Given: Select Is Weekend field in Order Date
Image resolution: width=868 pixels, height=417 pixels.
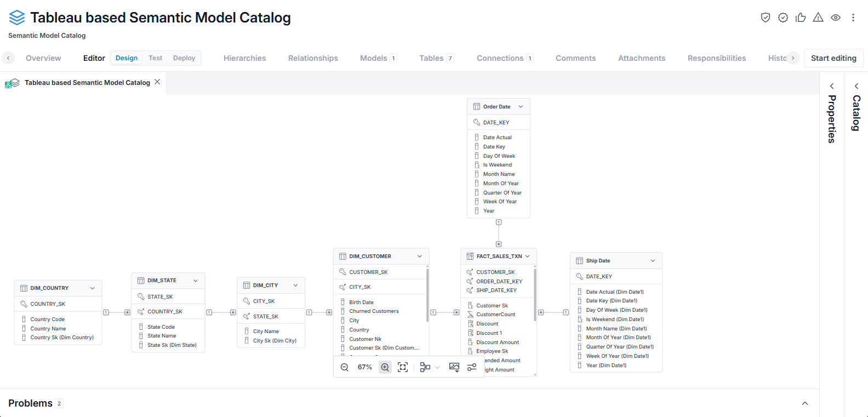Looking at the screenshot, I should (x=499, y=165).
